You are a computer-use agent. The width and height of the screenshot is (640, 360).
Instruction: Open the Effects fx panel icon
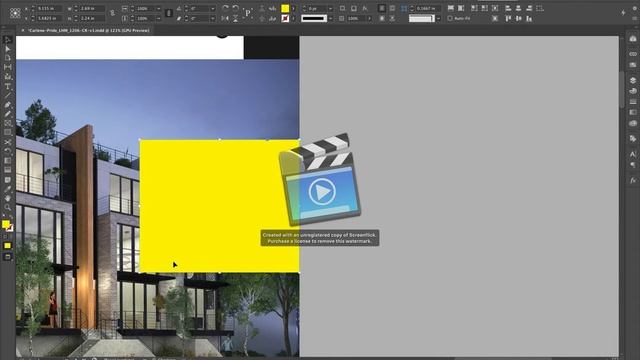pos(633,180)
